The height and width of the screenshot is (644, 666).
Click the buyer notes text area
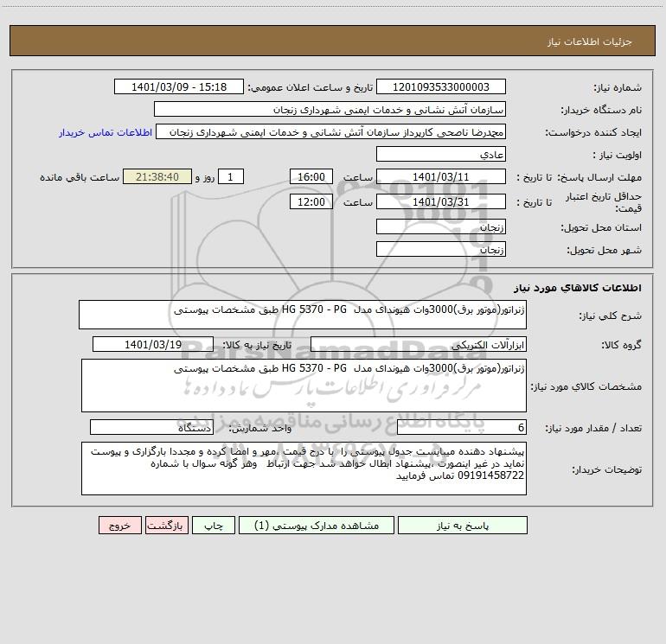(x=304, y=469)
